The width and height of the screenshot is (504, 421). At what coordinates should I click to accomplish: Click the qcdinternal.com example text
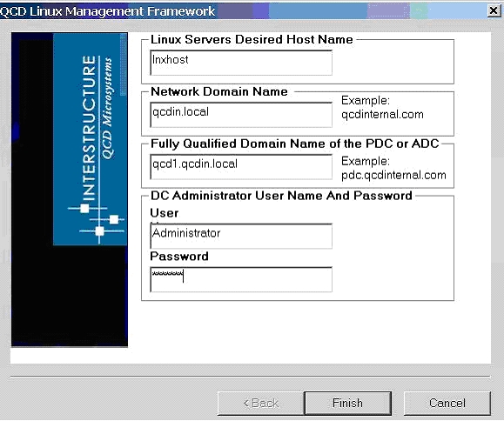(x=382, y=114)
